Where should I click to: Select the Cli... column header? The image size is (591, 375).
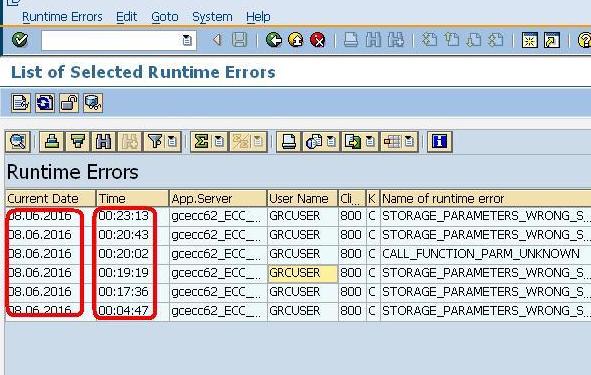(352, 199)
